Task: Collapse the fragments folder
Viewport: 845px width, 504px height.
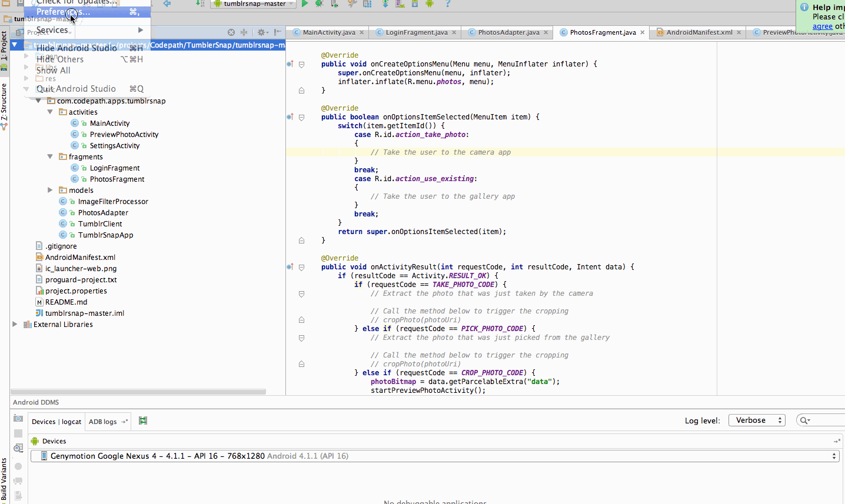Action: click(50, 156)
